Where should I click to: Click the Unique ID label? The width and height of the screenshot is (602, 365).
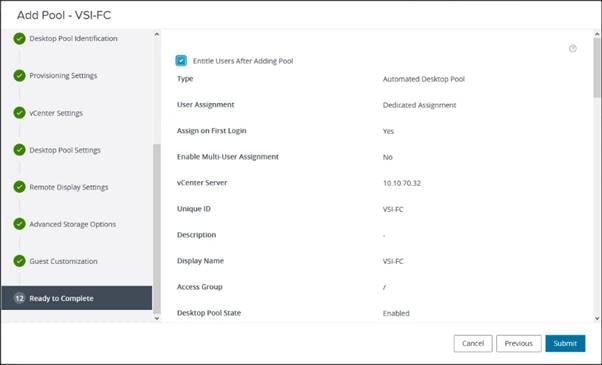point(194,209)
